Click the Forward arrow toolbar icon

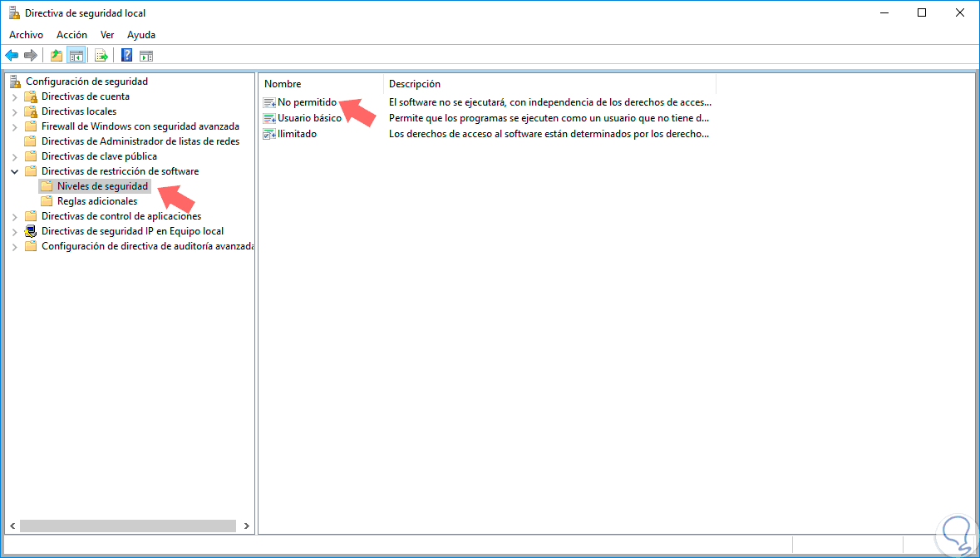click(x=31, y=56)
